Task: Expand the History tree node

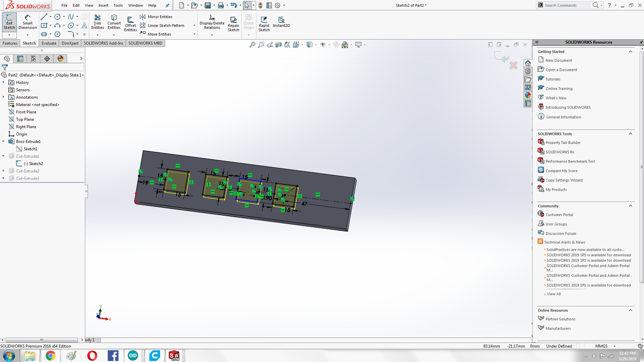Action: [3, 83]
